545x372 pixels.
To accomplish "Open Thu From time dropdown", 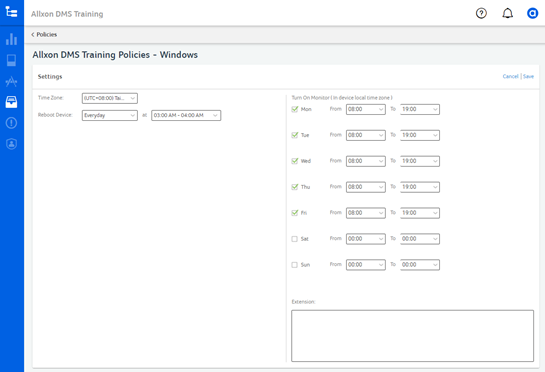I will [366, 187].
